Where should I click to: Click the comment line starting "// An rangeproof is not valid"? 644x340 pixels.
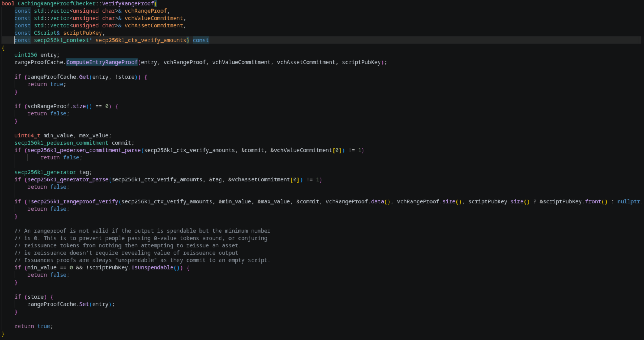point(142,231)
